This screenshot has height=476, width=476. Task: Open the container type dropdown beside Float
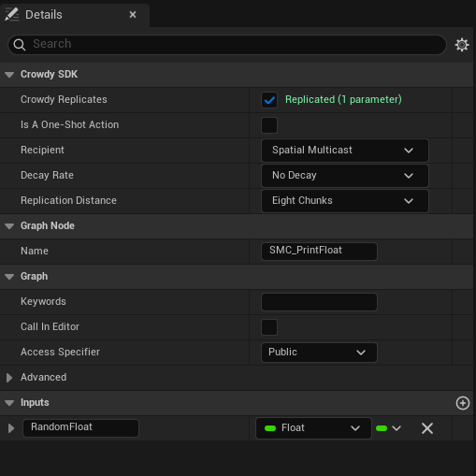pos(388,428)
